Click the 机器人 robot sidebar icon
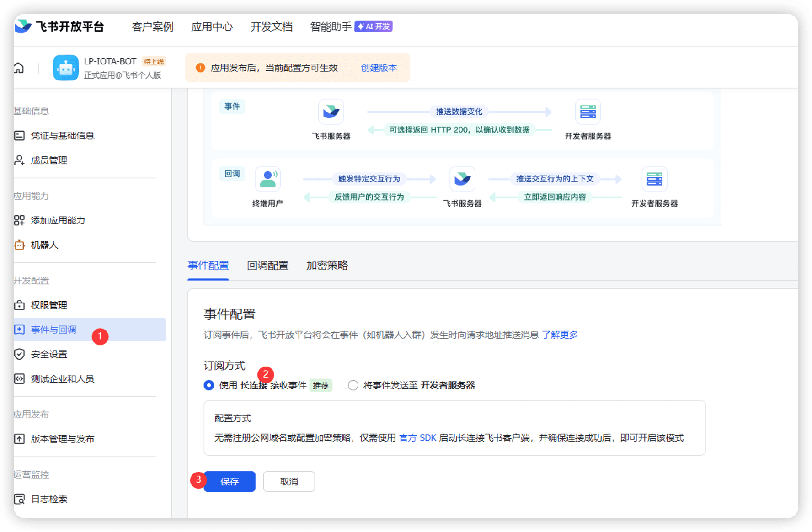The width and height of the screenshot is (812, 532). pos(19,245)
